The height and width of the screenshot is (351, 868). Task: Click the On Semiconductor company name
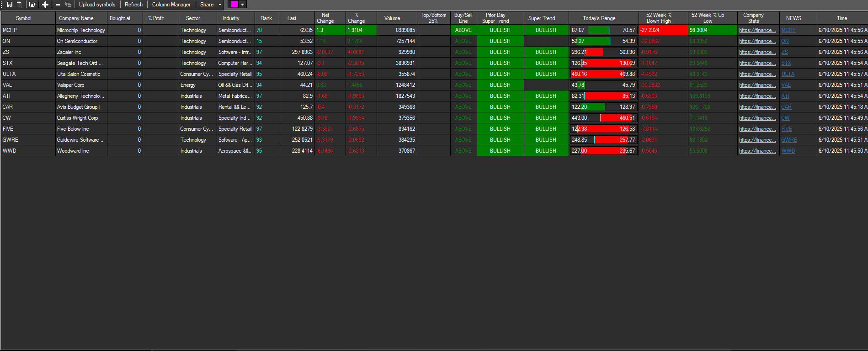click(77, 41)
